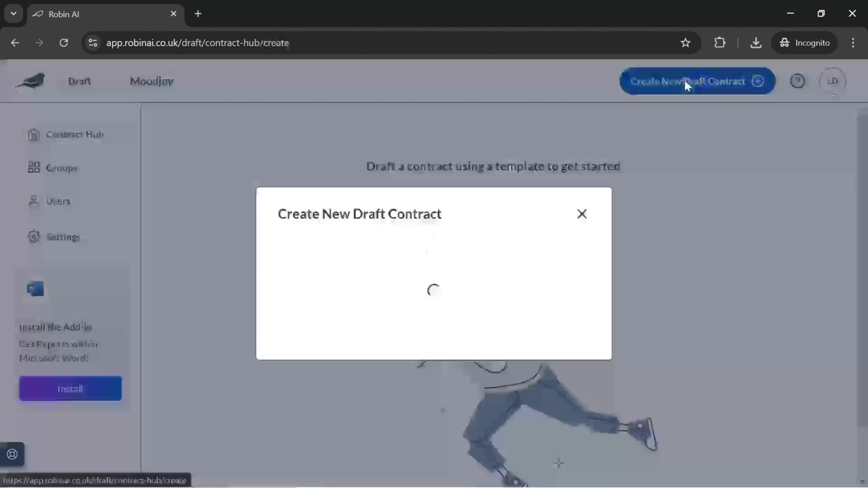Navigate to Users in sidebar
Viewport: 868px width, 488px height.
click(58, 201)
